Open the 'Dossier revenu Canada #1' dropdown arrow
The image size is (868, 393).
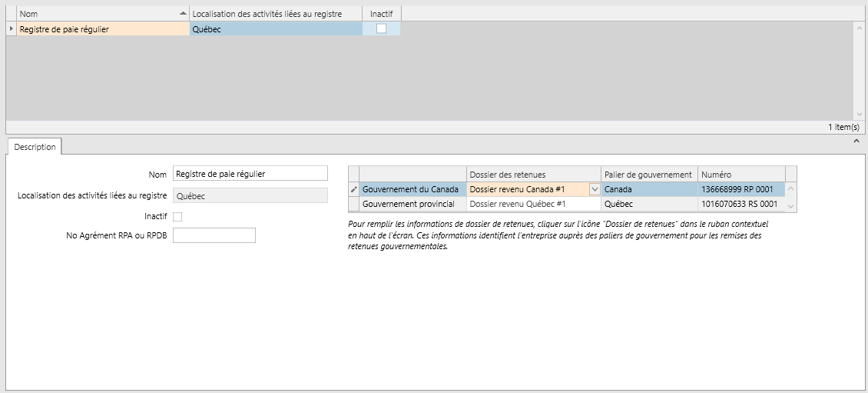pos(595,189)
